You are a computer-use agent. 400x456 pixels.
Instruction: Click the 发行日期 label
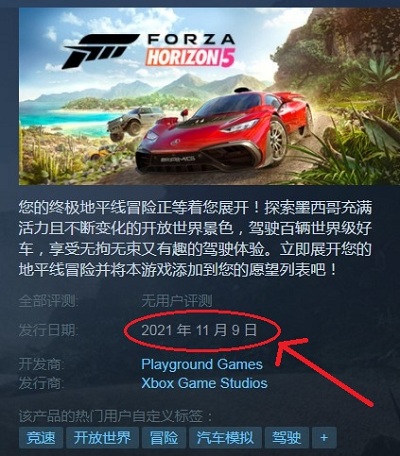pos(48,330)
